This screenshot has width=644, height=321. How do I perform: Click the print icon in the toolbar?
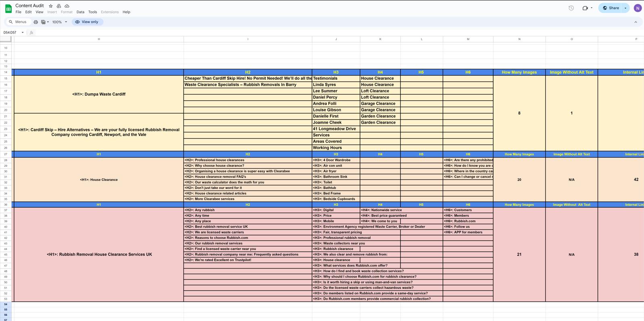click(x=35, y=22)
